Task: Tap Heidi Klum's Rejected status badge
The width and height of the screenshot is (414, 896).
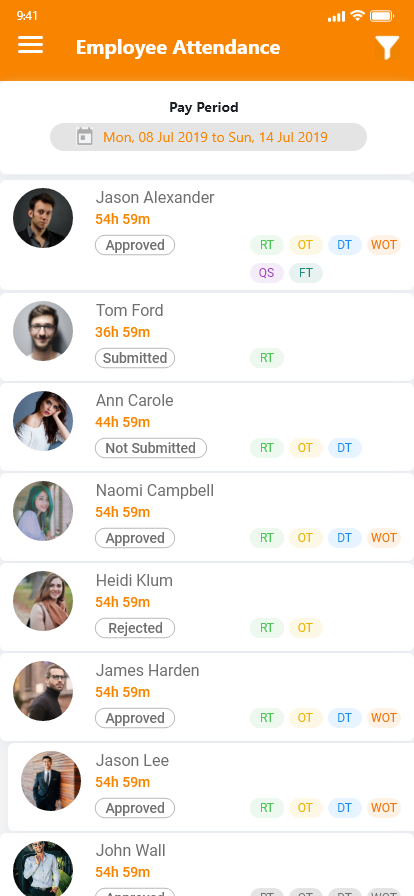Action: click(135, 628)
